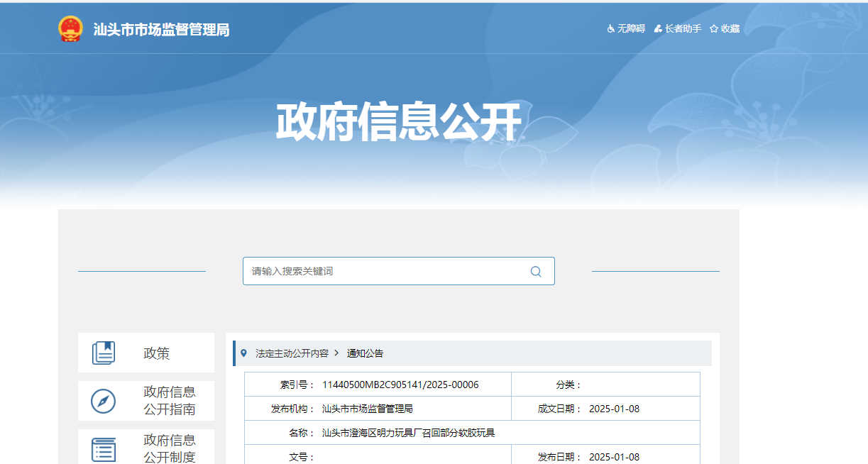Click the compass icon for 政府信息公开指南
868x464 pixels.
coord(104,401)
